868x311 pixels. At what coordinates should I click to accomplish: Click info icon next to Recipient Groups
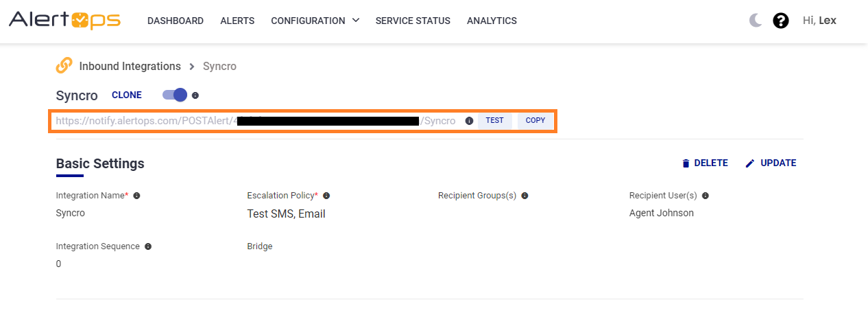click(525, 196)
